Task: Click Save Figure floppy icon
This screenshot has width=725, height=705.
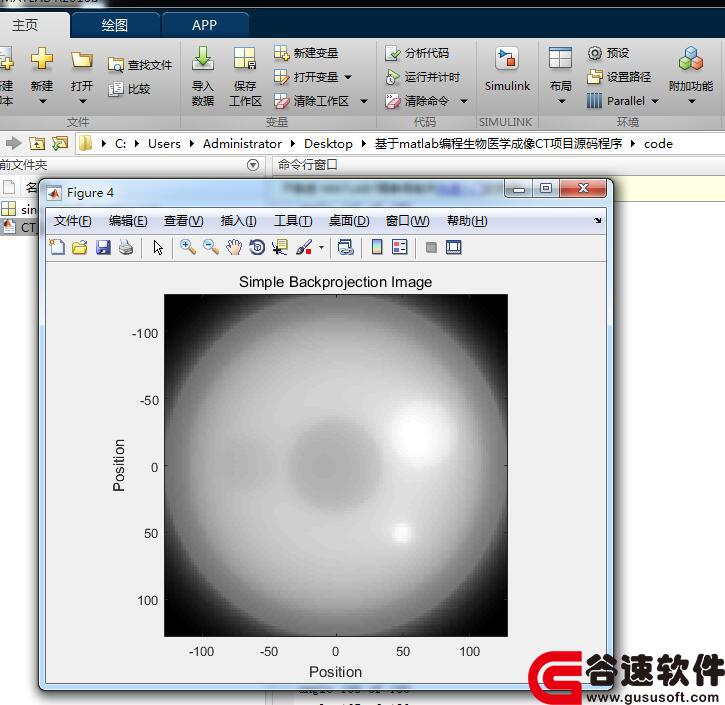Action: coord(103,247)
